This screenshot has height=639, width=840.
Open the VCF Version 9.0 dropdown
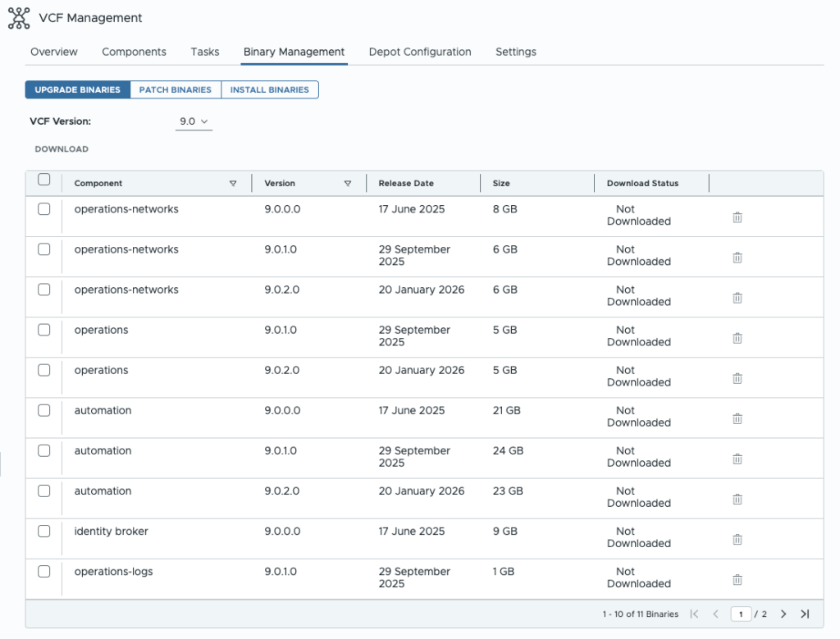tap(194, 121)
